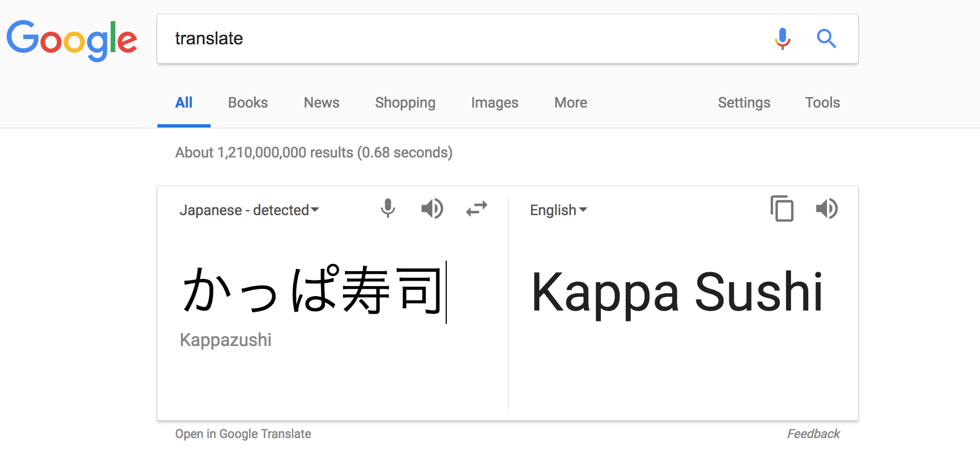Click the blue search magnifier icon
The image size is (980, 468).
(826, 38)
